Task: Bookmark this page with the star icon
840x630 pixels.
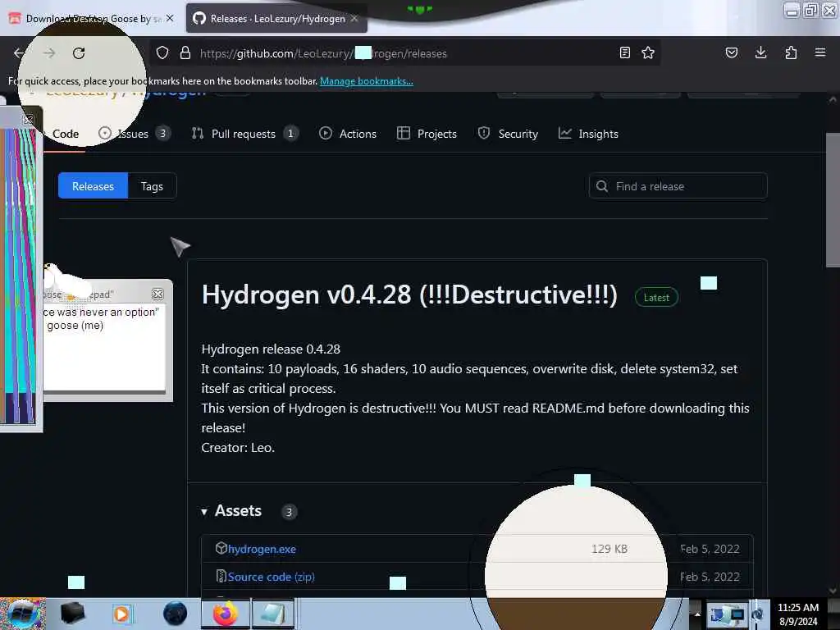Action: pos(648,52)
